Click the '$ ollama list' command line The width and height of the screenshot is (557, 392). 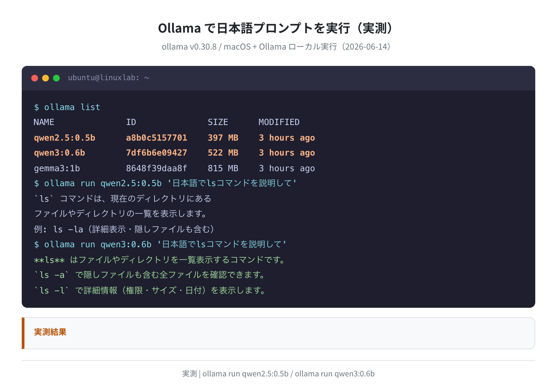(67, 107)
